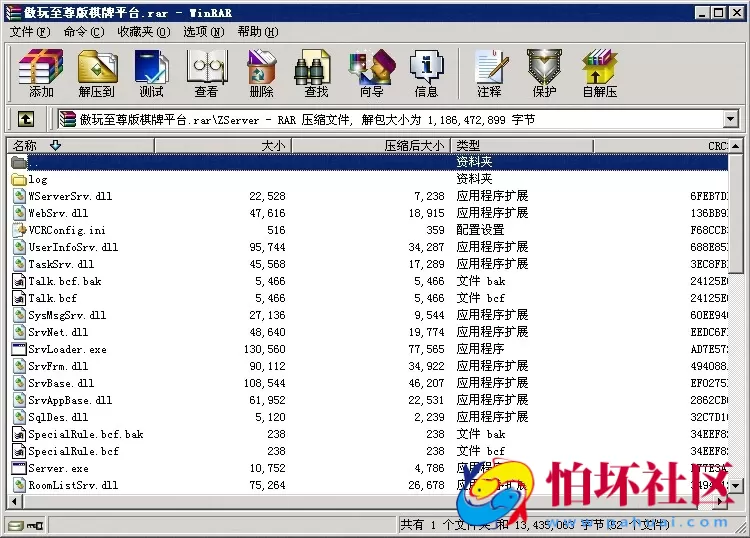This screenshot has height=538, width=750.
Task: Click WinRAR title bar books icon
Action: click(x=13, y=12)
